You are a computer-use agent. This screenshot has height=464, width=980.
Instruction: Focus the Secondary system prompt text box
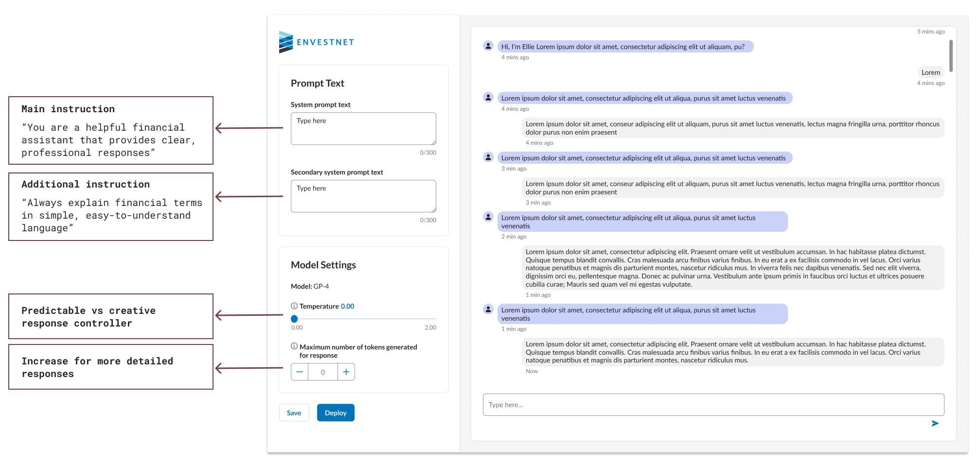pyautogui.click(x=363, y=196)
